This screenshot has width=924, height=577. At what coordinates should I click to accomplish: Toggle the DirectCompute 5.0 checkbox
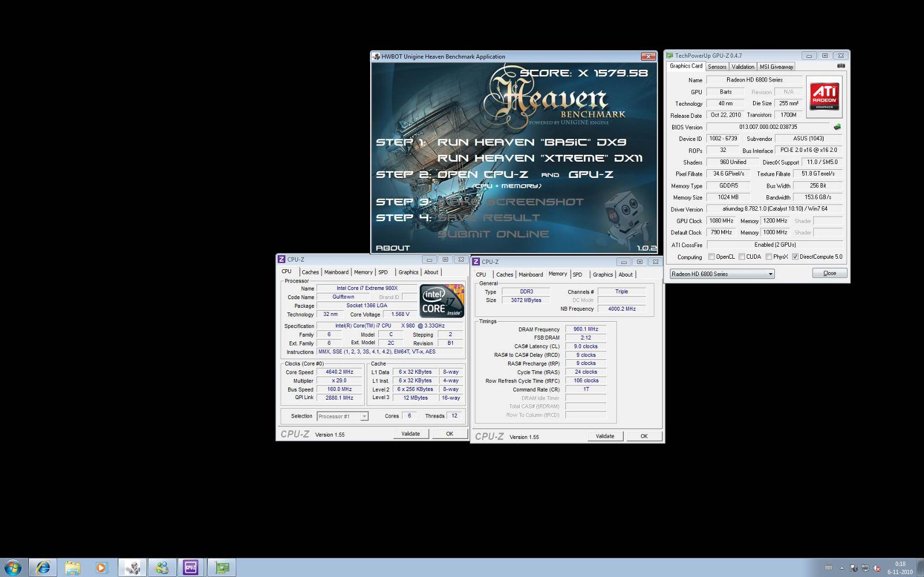point(795,256)
